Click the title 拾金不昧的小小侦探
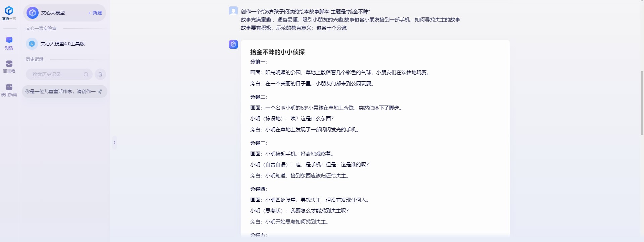The width and height of the screenshot is (644, 242). (x=277, y=52)
